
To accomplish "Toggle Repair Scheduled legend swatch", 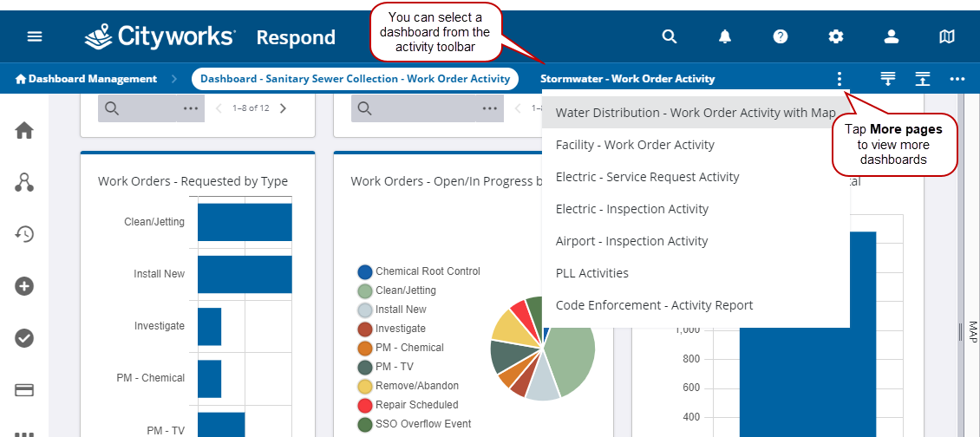I will click(x=365, y=405).
